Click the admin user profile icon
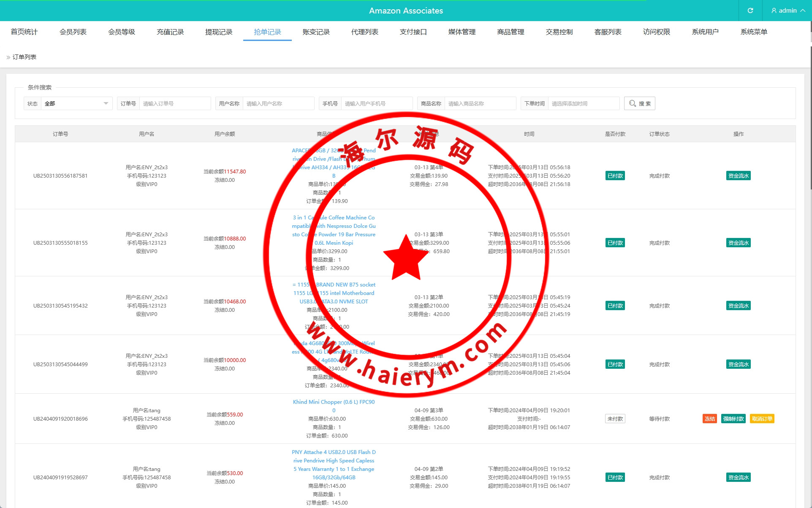This screenshot has height=508, width=812. pyautogui.click(x=774, y=11)
